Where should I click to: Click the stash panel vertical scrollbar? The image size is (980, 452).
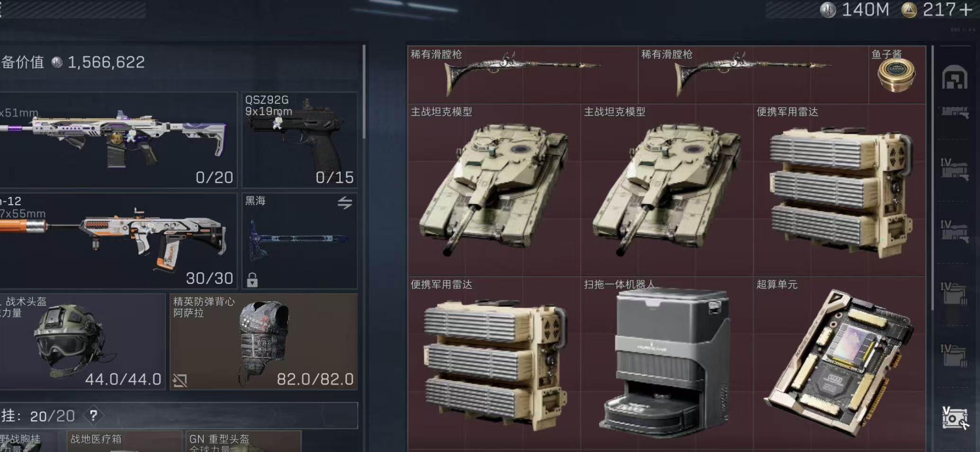point(932,178)
